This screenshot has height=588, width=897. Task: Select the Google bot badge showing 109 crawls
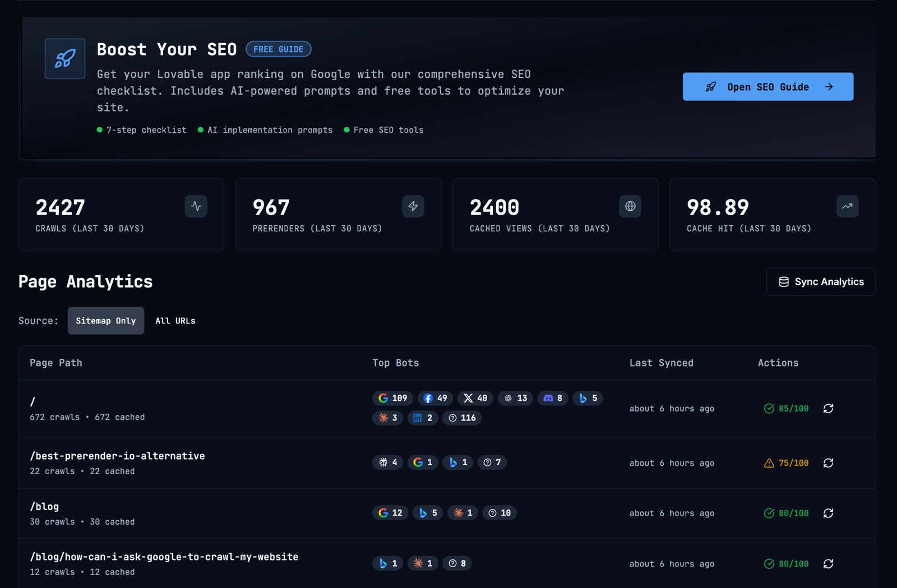[392, 398]
